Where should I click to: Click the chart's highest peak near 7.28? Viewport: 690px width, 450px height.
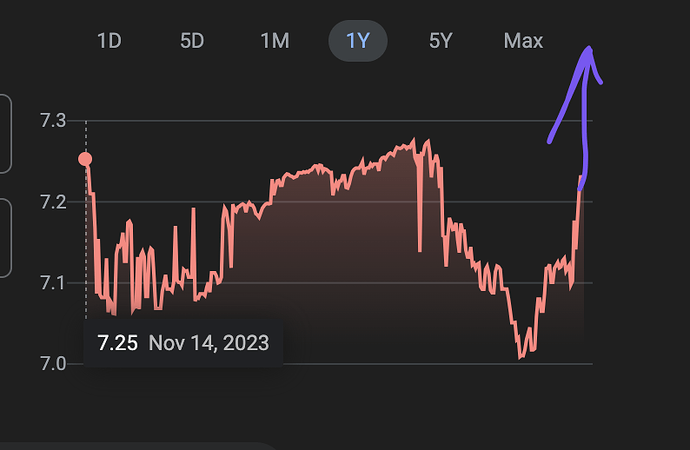coord(413,140)
